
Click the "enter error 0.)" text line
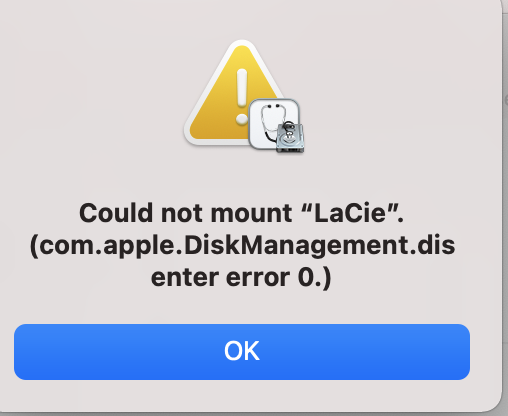[241, 277]
